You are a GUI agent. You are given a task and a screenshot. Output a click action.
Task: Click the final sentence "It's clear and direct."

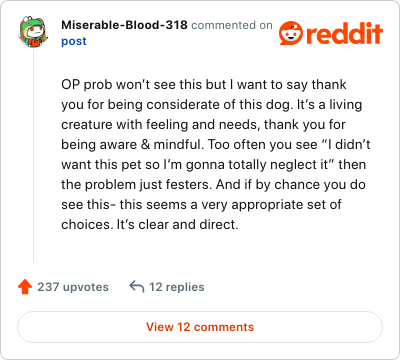tap(177, 224)
